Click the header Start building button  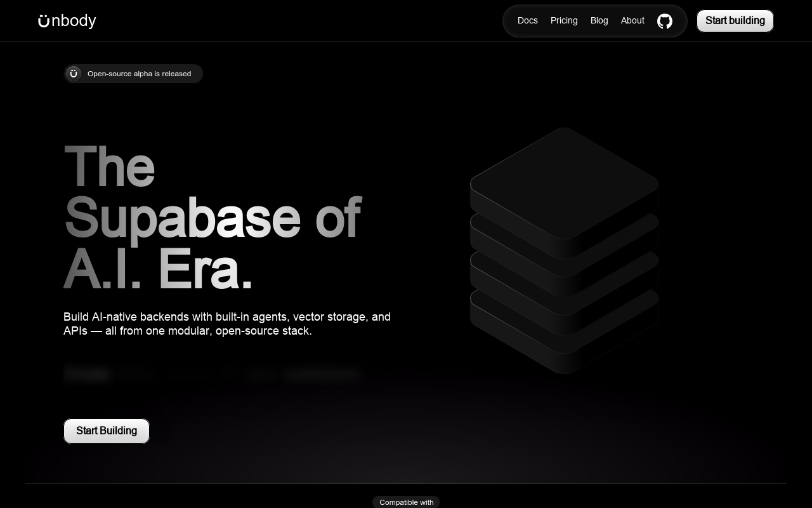point(735,21)
